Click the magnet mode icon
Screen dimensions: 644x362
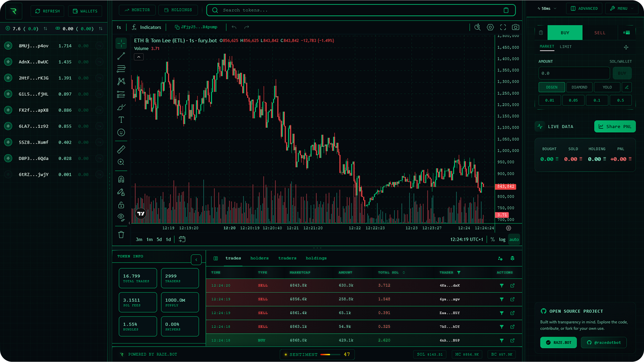[x=121, y=179]
